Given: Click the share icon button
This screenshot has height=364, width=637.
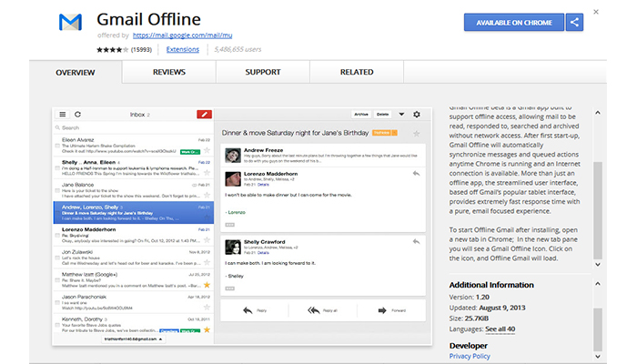Looking at the screenshot, I should click(x=574, y=23).
